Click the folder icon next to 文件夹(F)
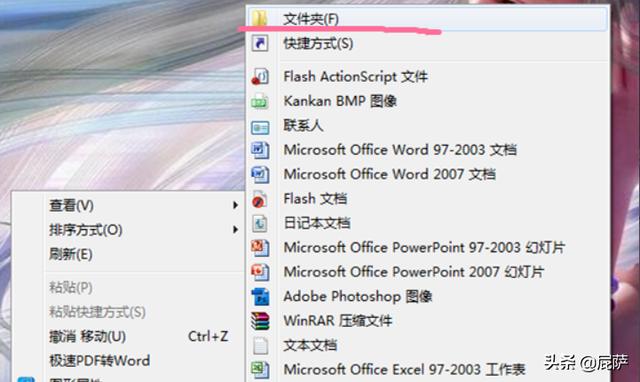640x382 pixels. pos(260,18)
